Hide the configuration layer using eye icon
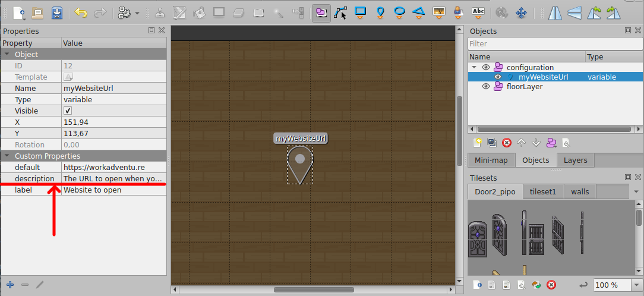644x296 pixels. [485, 68]
